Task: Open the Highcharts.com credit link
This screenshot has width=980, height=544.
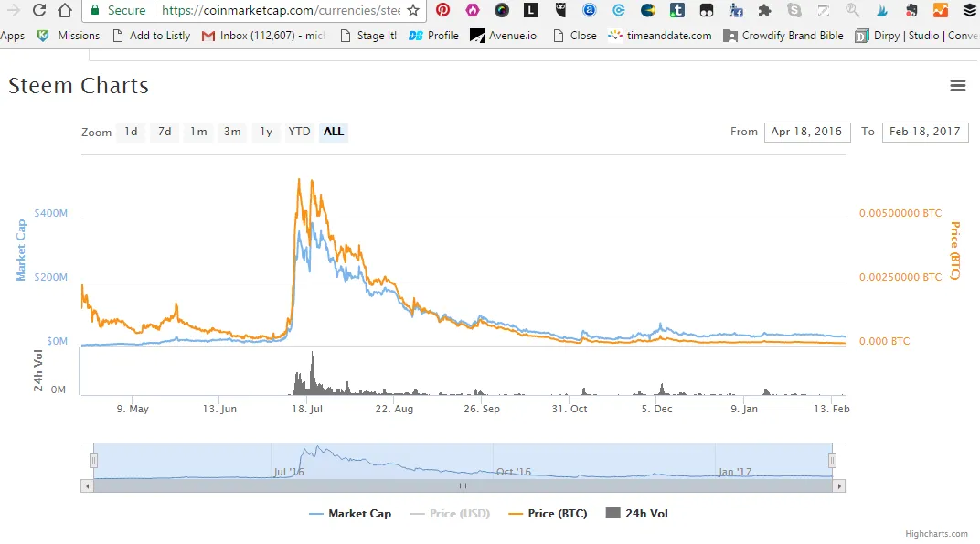Action: coord(936,533)
